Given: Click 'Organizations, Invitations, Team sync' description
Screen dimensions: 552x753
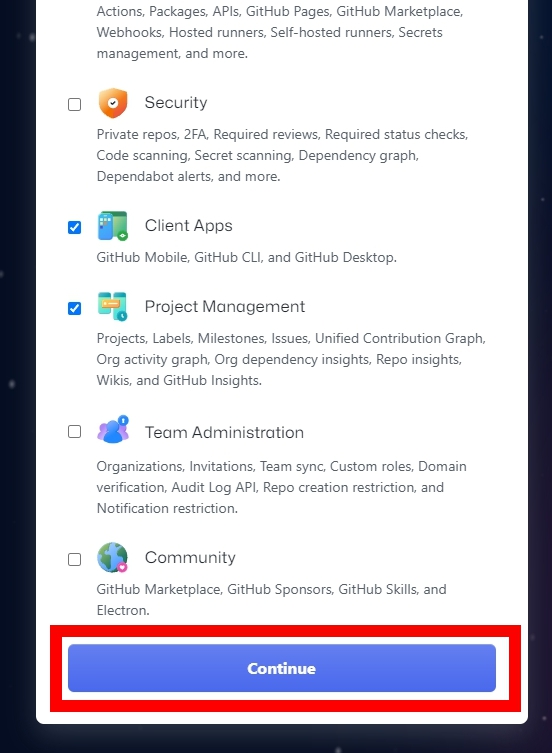Looking at the screenshot, I should (x=282, y=487).
